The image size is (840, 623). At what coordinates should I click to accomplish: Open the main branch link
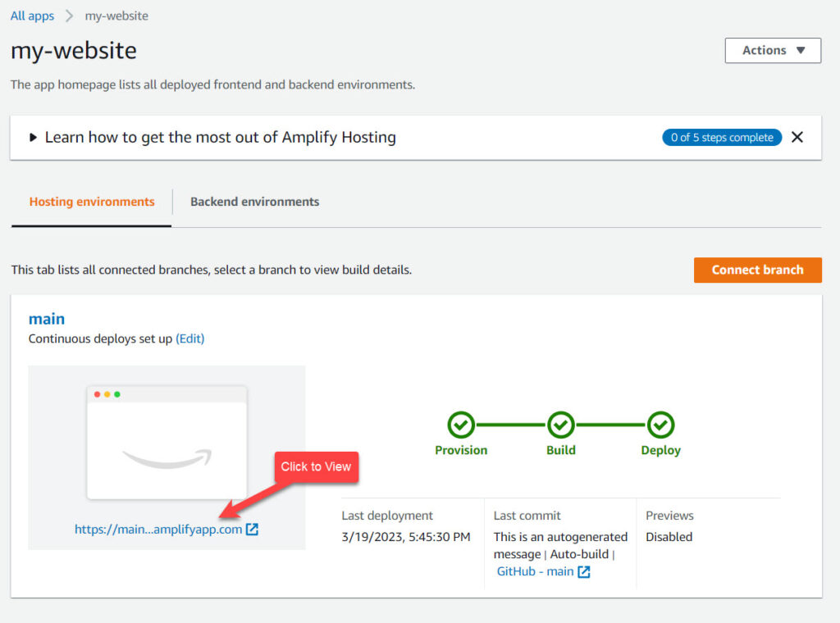click(x=47, y=319)
